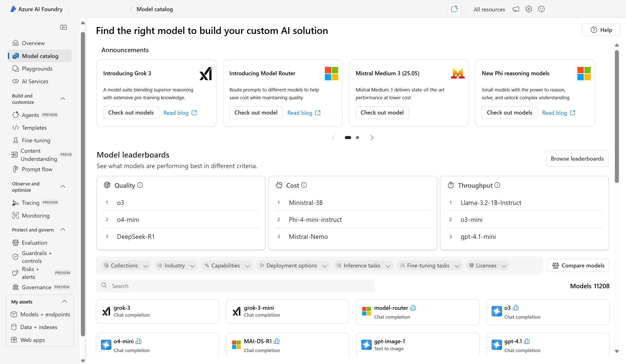Viewport: 626px width, 364px height.
Task: Click the Microsoft logo on Model Router card
Action: click(331, 73)
